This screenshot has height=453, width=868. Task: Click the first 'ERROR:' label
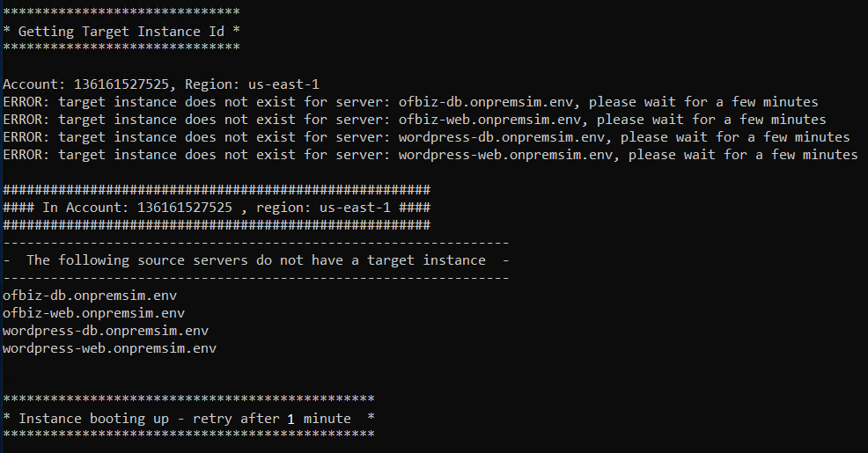26,102
